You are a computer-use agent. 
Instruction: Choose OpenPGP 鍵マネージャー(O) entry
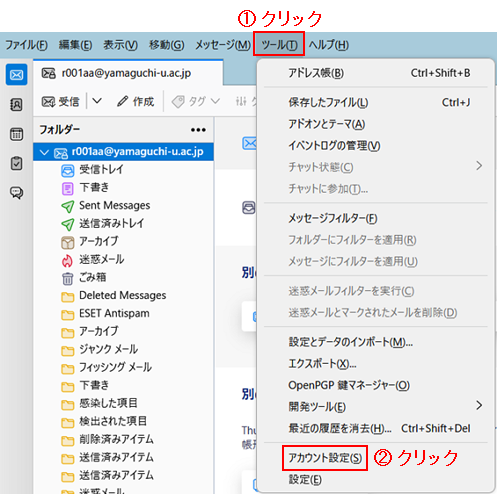click(x=375, y=385)
